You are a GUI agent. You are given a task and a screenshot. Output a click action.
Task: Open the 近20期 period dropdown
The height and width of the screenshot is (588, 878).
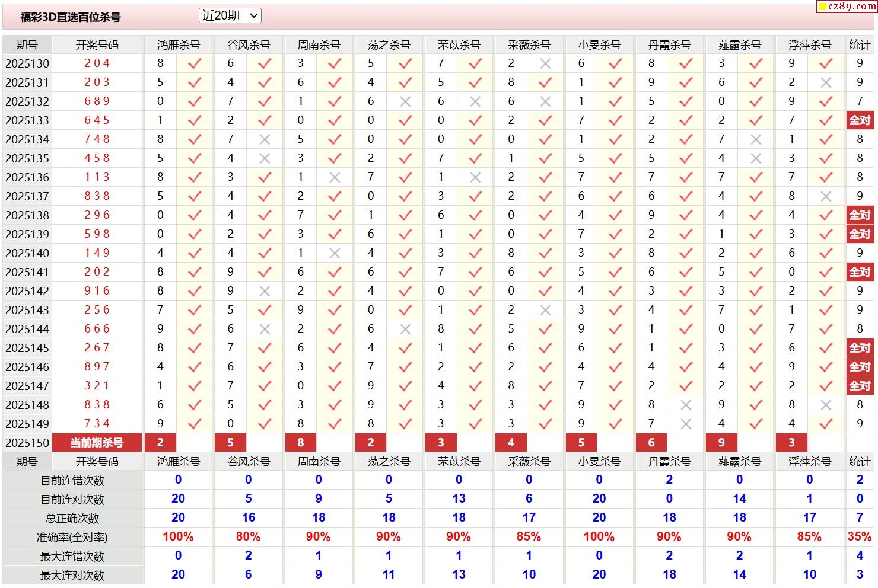coord(230,16)
